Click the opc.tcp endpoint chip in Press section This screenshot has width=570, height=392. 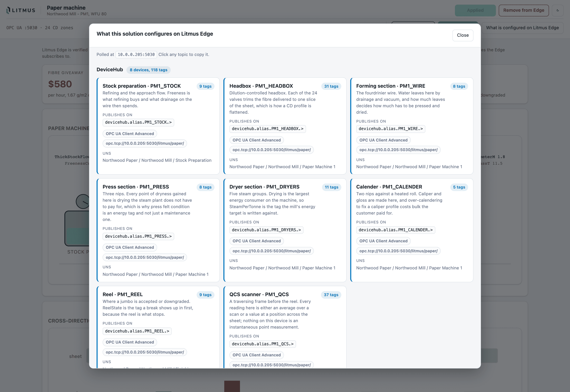(145, 257)
